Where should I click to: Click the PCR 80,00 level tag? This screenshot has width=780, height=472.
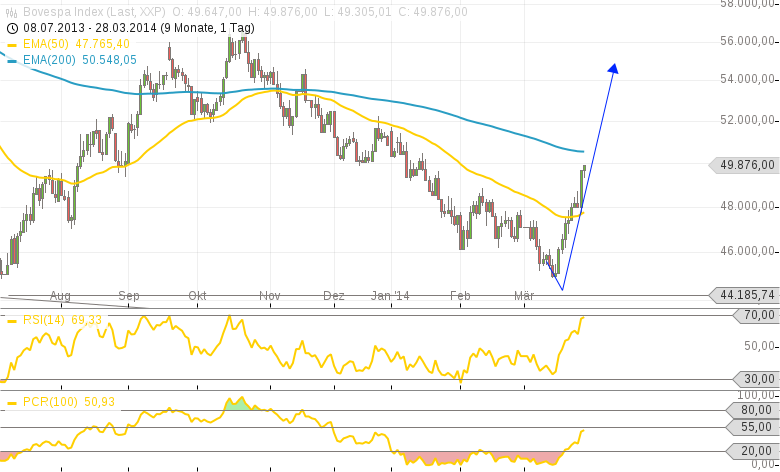click(753, 410)
